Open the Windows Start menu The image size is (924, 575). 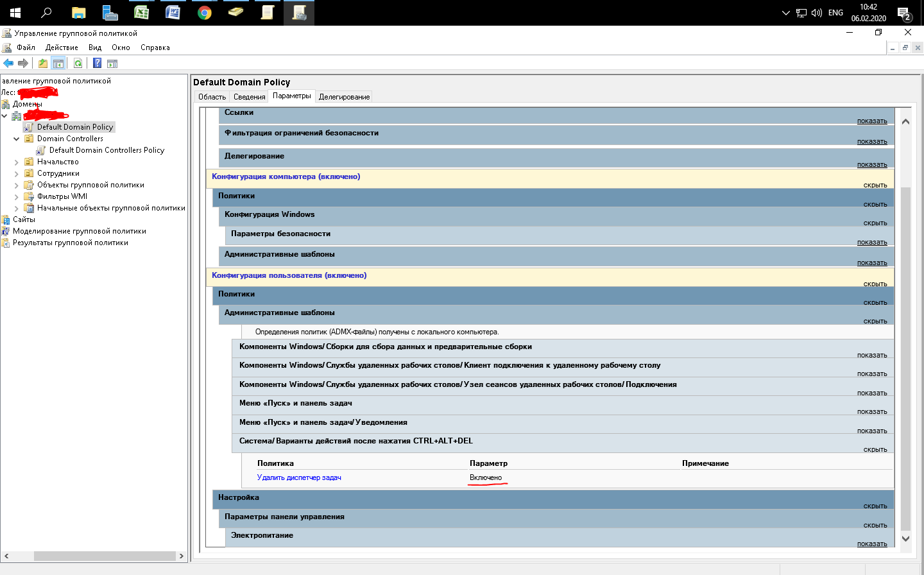pos(15,13)
